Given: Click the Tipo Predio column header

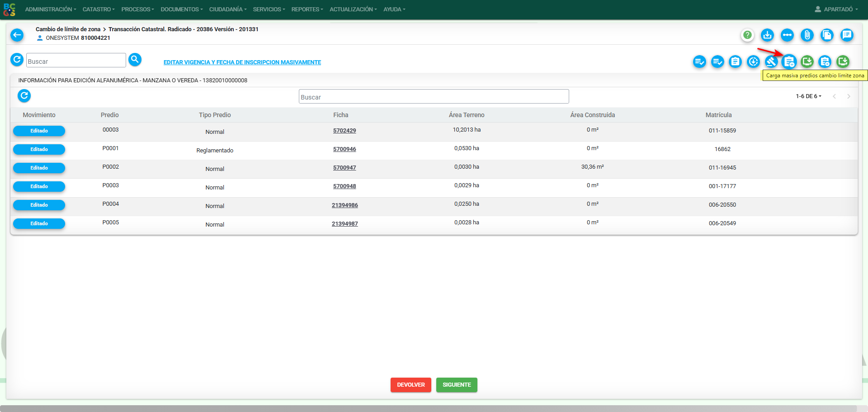Looking at the screenshot, I should click(215, 115).
